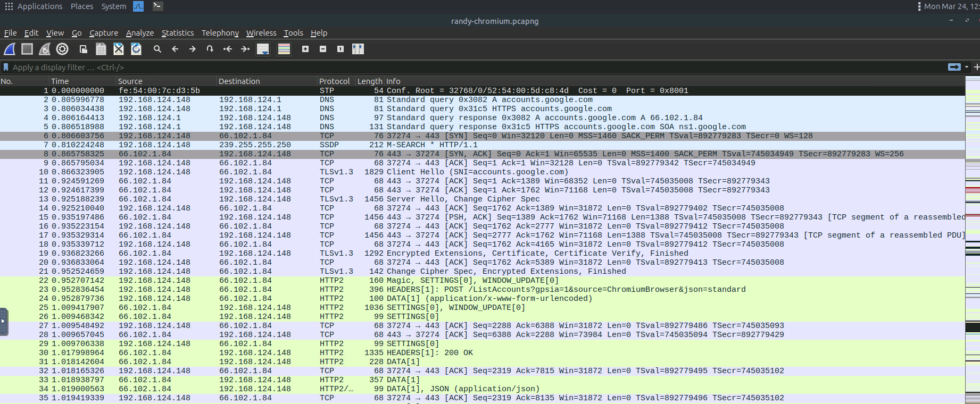980x404 pixels.
Task: Jump to the first packet
Action: 228,49
